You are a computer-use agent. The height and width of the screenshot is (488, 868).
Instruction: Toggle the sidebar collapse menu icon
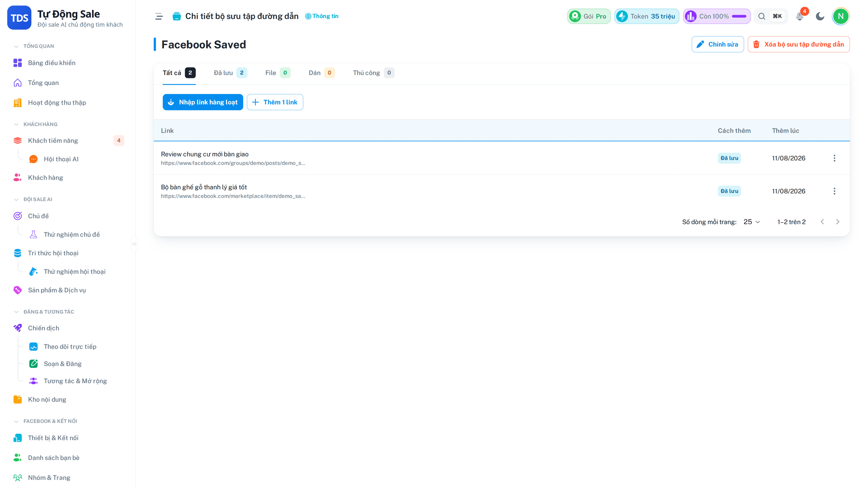click(x=159, y=16)
